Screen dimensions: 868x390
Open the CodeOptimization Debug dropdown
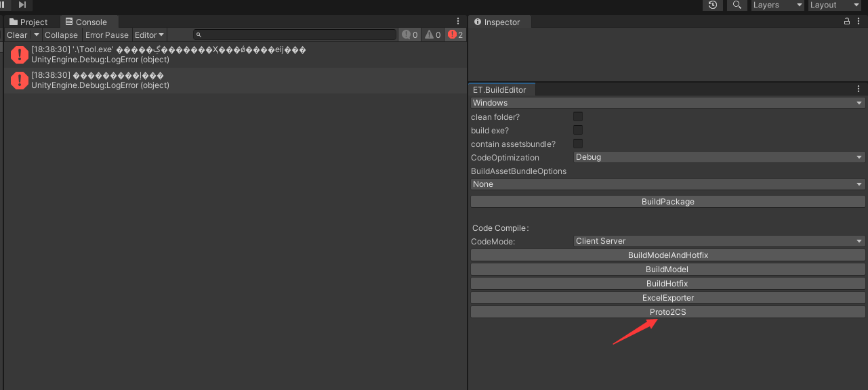719,157
